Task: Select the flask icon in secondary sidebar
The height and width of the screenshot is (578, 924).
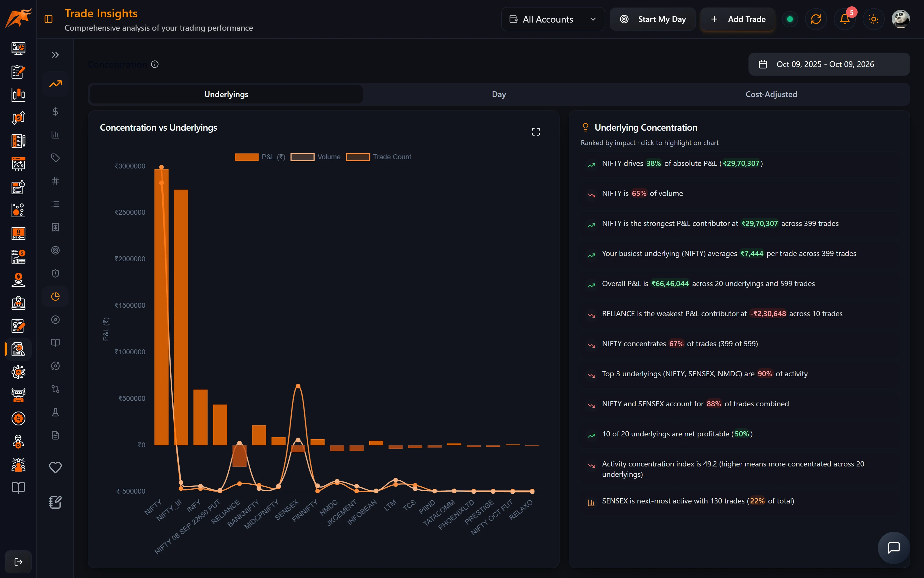Action: pos(55,412)
